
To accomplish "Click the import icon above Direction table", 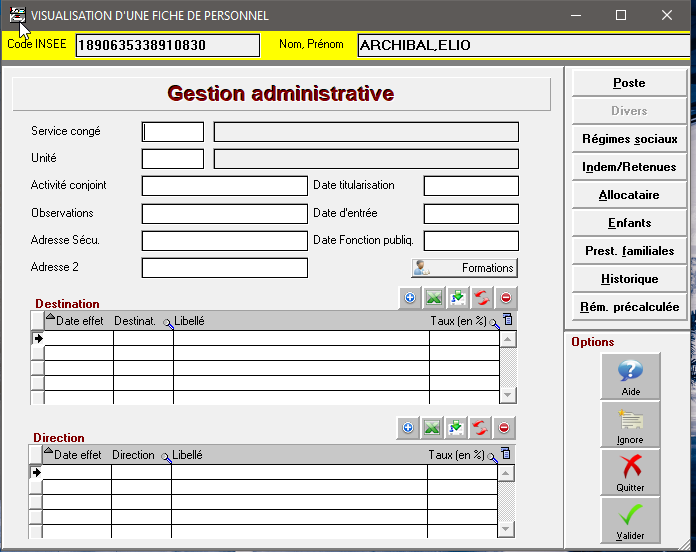I will [x=457, y=428].
